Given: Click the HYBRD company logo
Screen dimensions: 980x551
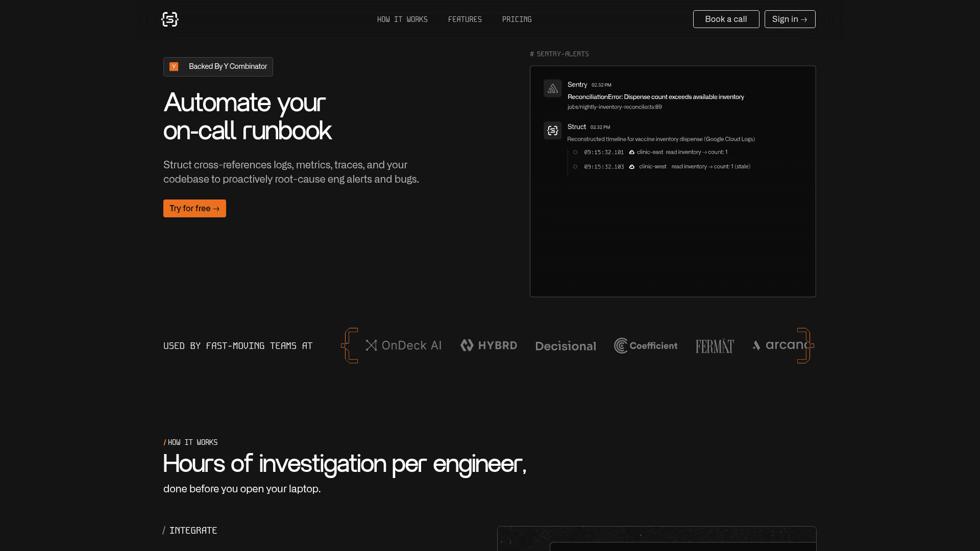Looking at the screenshot, I should 488,345.
